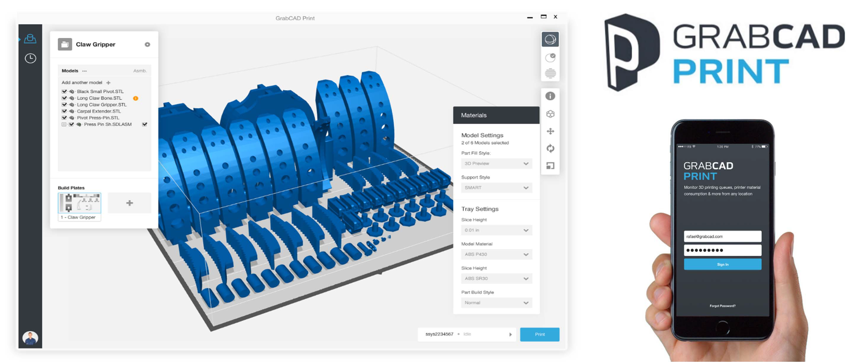The image size is (868, 362).
Task: Uncheck Press Pin Sh.SDLASM model checkbox
Action: point(71,124)
